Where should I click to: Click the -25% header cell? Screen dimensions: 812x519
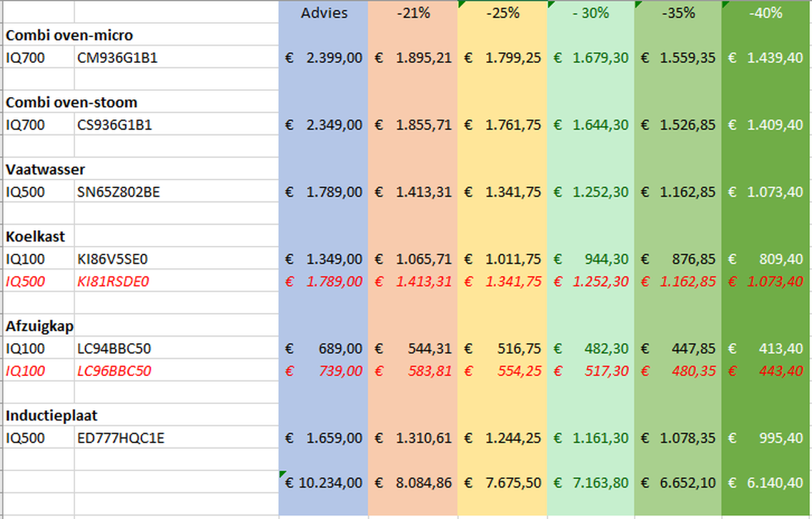(x=502, y=12)
